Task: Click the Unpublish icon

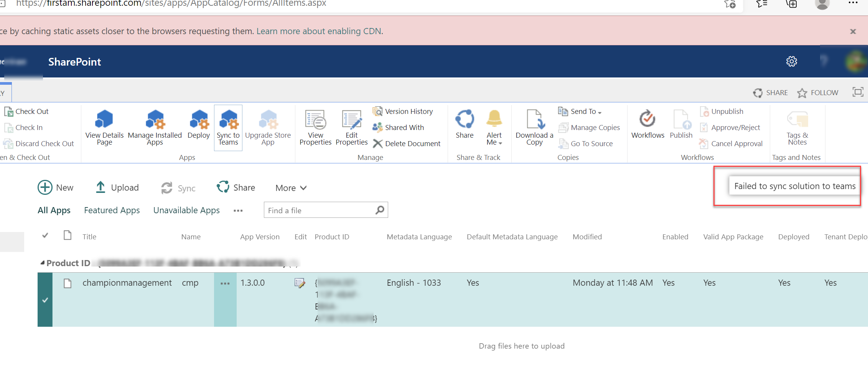Action: (x=723, y=111)
